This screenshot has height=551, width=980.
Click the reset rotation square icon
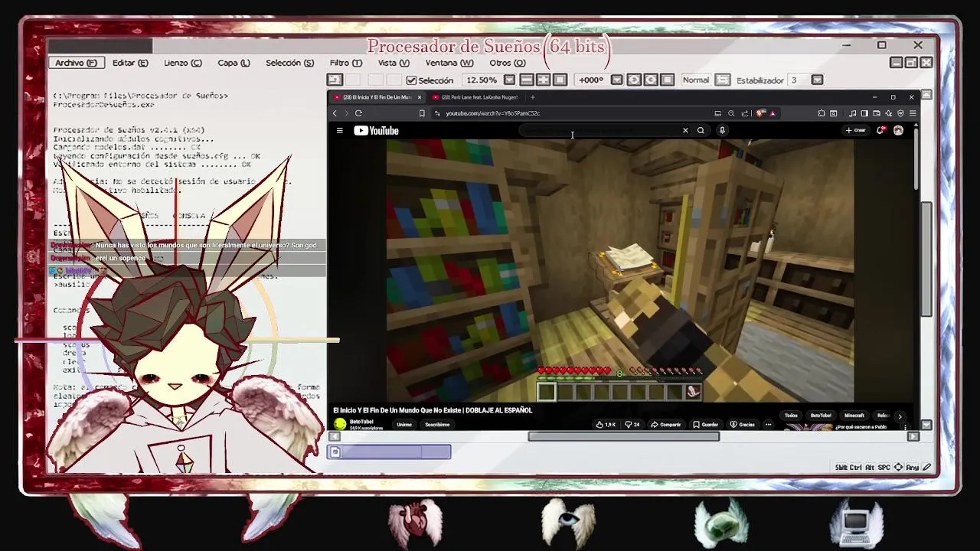[668, 80]
